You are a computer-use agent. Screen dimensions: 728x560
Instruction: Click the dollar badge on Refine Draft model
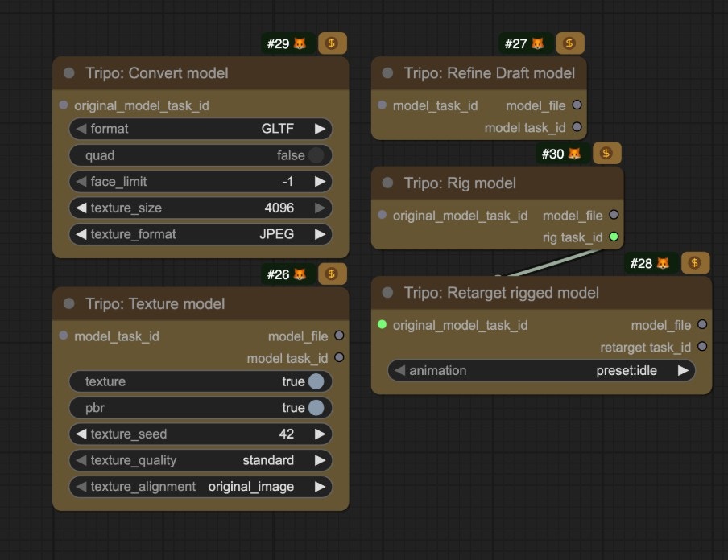[570, 43]
